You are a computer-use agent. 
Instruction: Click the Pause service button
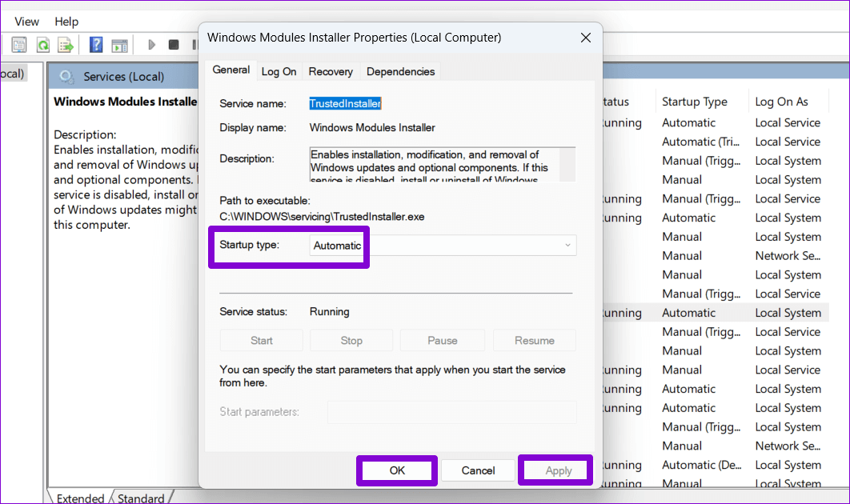(x=443, y=340)
